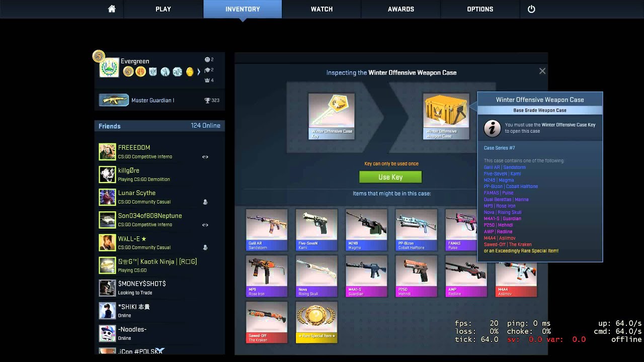Click 'Galil AR | Sandstorm' in tooltip list
The width and height of the screenshot is (644, 362).
click(x=505, y=167)
